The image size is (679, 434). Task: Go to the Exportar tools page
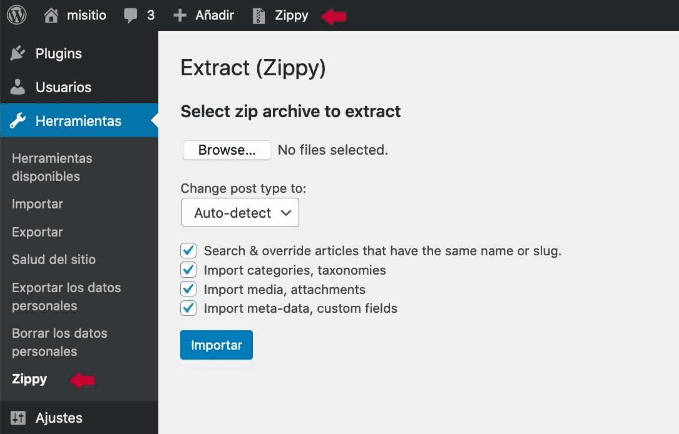pyautogui.click(x=37, y=232)
